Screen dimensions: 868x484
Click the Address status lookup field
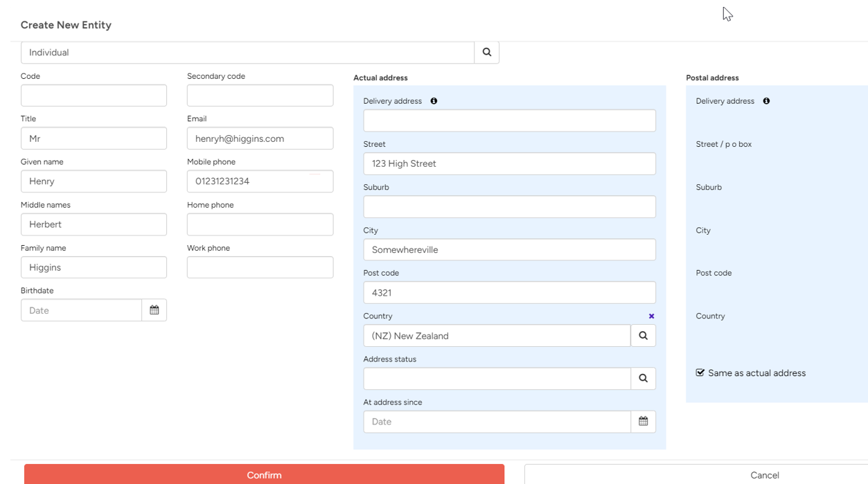click(x=497, y=379)
